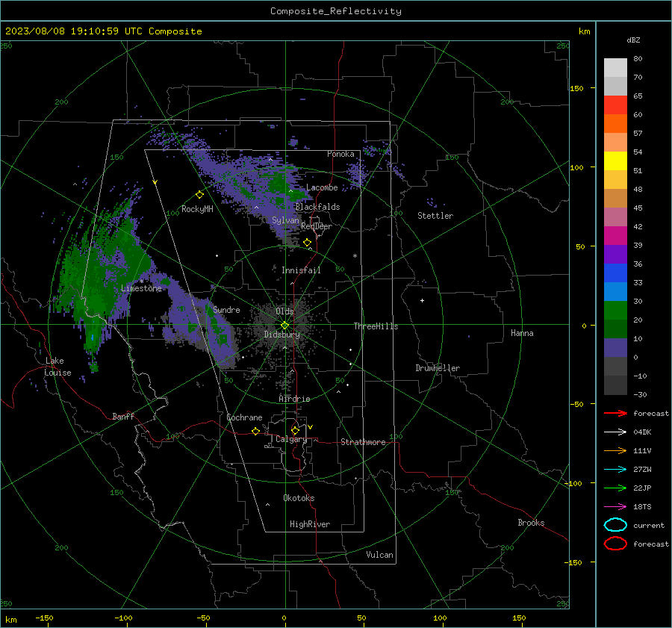Click the Lacombe city label
This screenshot has width=672, height=628.
click(322, 187)
